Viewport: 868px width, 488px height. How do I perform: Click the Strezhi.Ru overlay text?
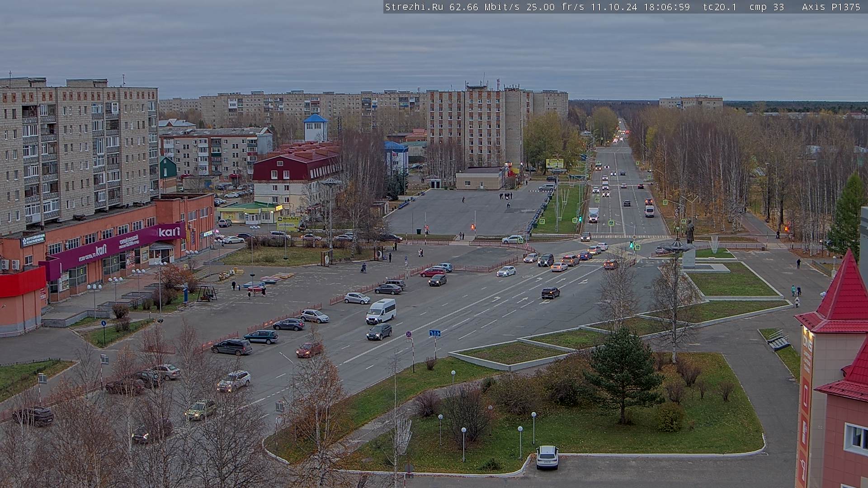coord(414,7)
